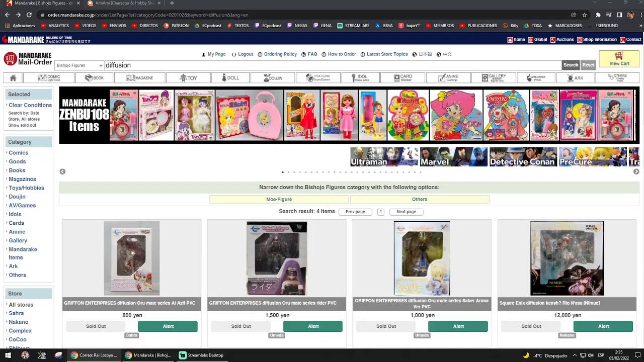The height and width of the screenshot is (362, 644).
Task: Open the Detective Conan banner
Action: coord(523,157)
